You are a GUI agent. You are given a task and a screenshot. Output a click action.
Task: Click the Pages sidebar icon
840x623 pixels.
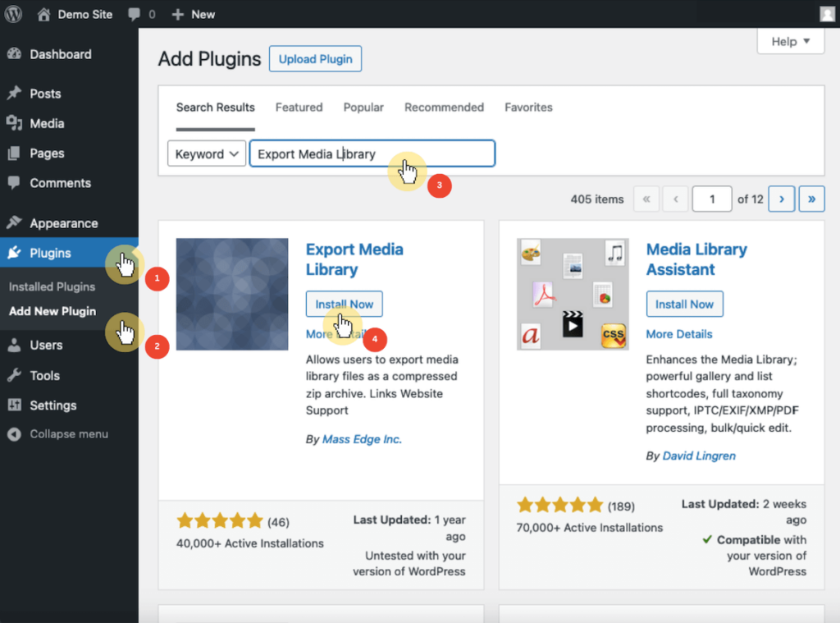pos(15,153)
